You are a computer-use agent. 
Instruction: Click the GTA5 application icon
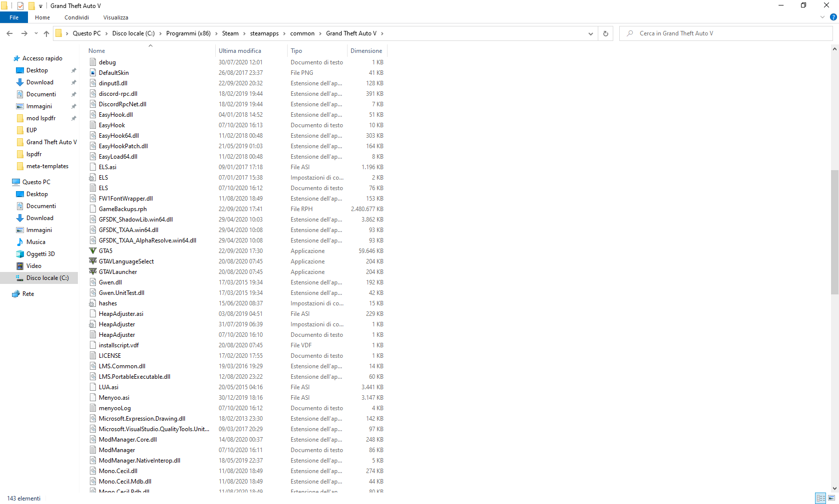pyautogui.click(x=93, y=251)
